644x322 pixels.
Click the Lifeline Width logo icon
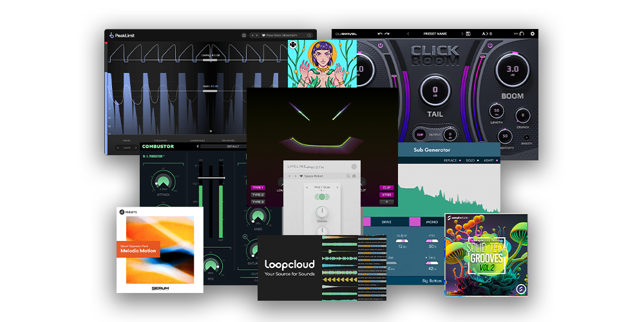[354, 167]
